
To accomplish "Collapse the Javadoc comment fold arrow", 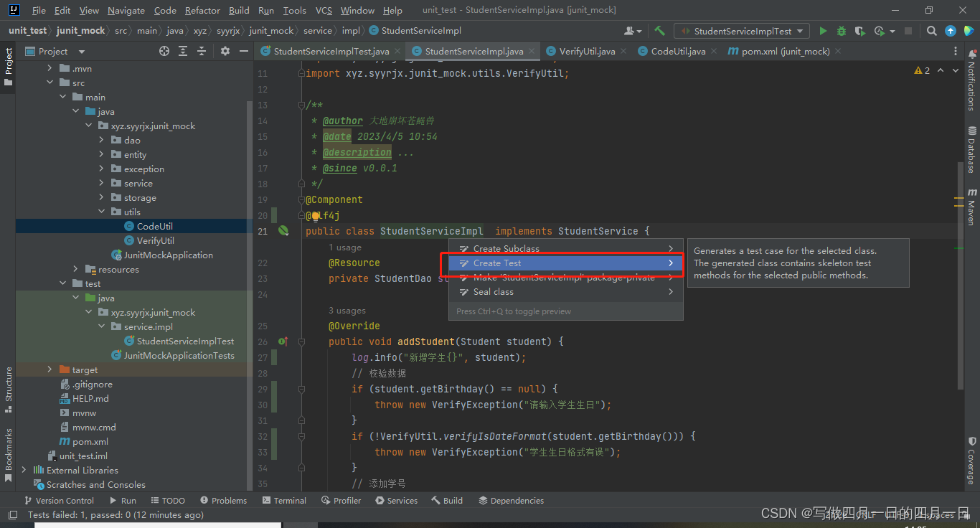I will pos(302,105).
